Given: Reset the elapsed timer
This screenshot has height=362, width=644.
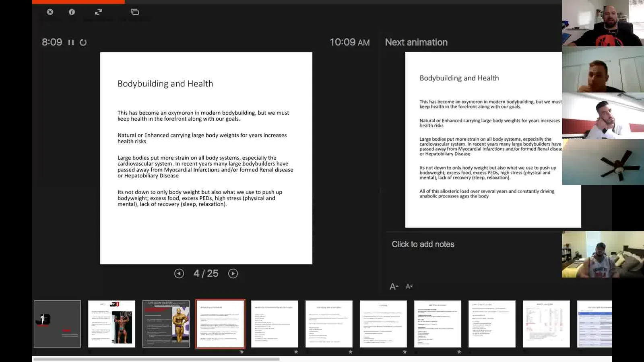Looking at the screenshot, I should pyautogui.click(x=83, y=42).
